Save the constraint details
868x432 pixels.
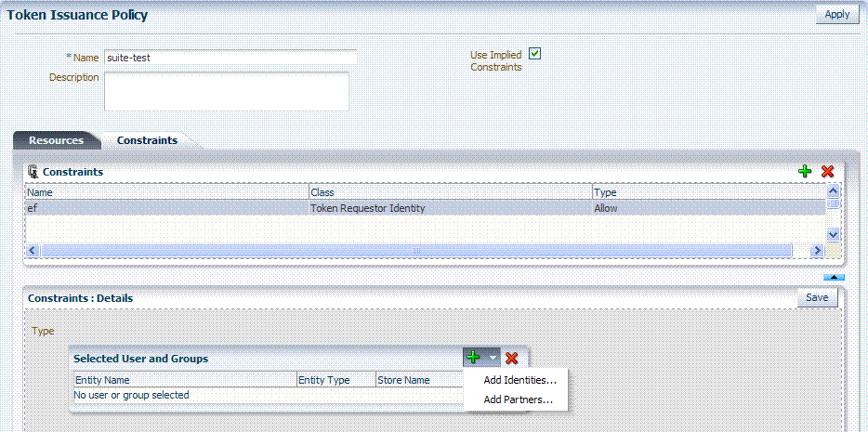[817, 297]
